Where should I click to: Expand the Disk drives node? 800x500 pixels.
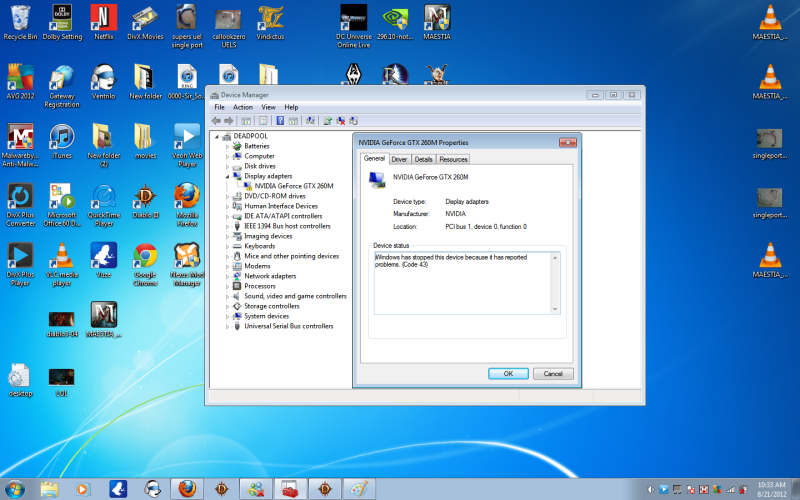[x=228, y=166]
